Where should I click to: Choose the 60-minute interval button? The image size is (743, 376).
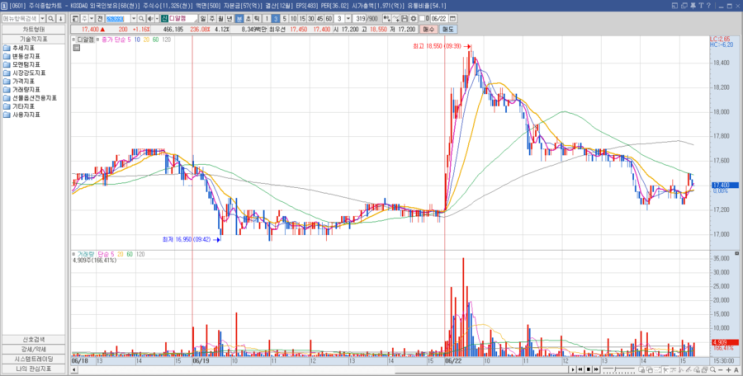[x=328, y=18]
